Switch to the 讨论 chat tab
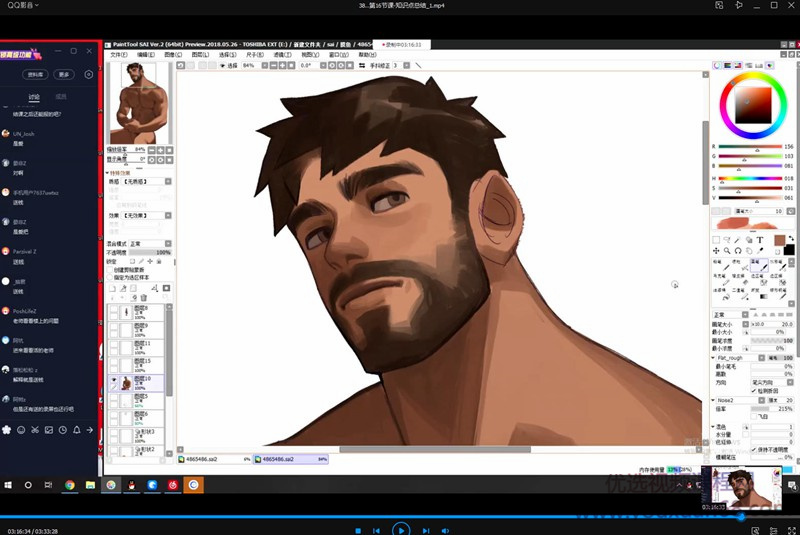 click(34, 97)
